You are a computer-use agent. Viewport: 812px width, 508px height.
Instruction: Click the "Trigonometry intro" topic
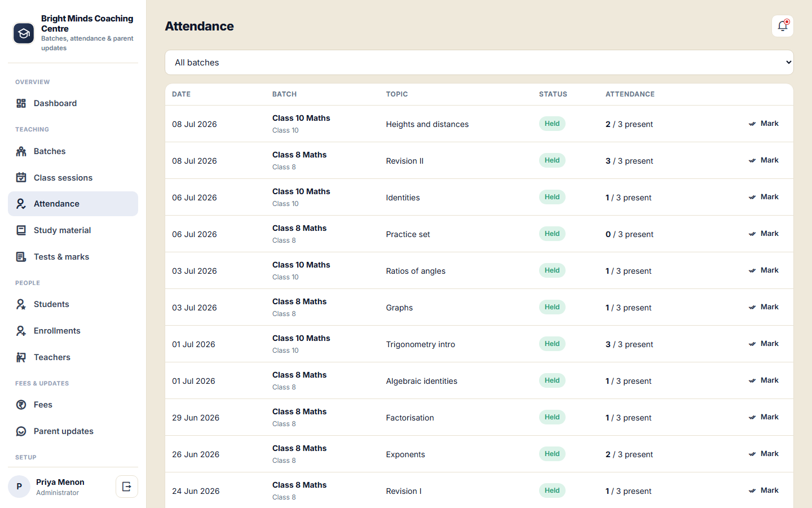coord(421,344)
